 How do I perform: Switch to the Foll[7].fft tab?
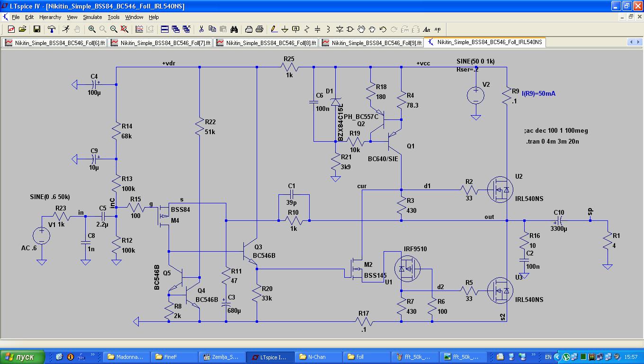[161, 42]
